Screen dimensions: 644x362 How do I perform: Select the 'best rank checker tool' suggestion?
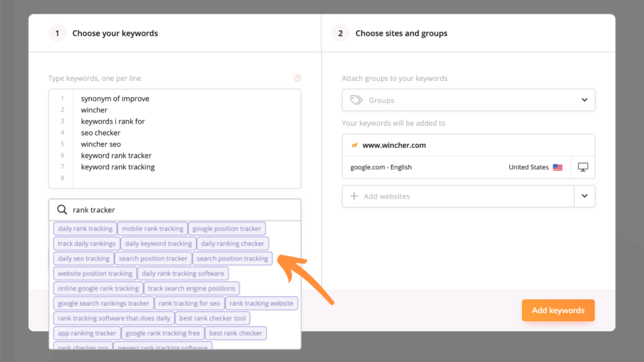tap(213, 318)
